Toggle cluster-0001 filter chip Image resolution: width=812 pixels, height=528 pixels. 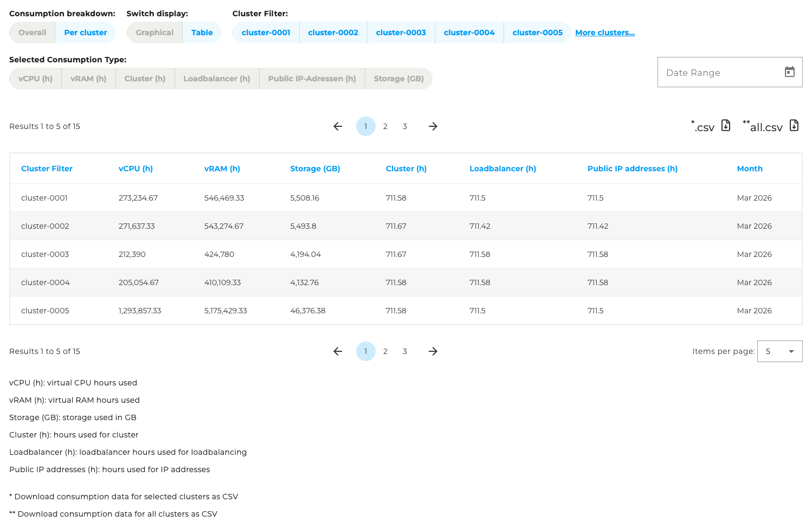tap(266, 33)
